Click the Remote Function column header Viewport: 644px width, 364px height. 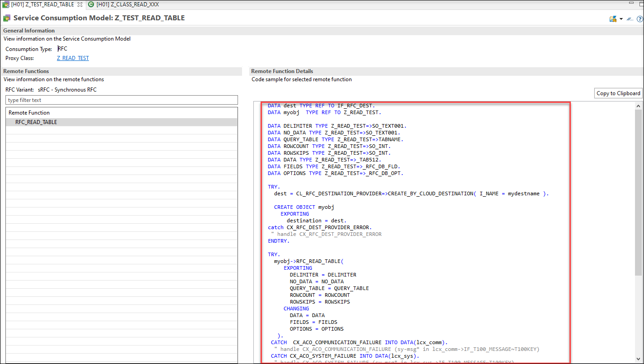pyautogui.click(x=121, y=113)
